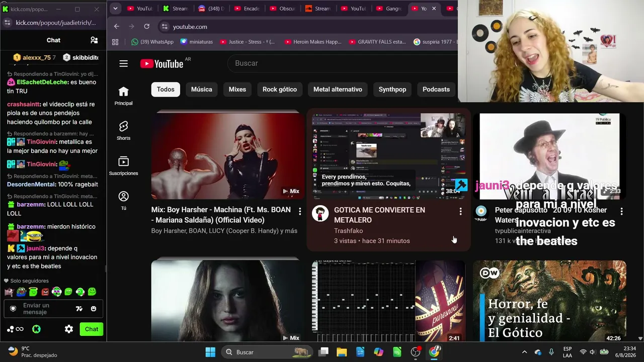This screenshot has height=362, width=644.
Task: Open the WhatsApp bookmark
Action: coord(152,42)
